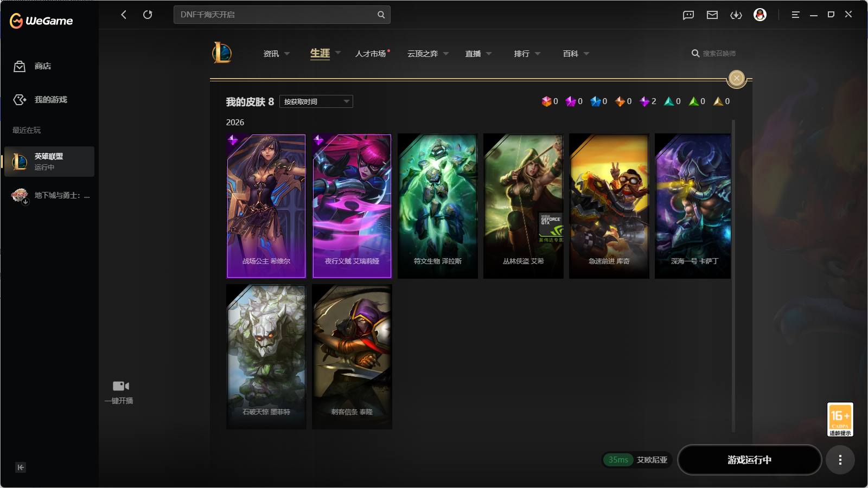Click the 搜索召唤师 search field
868x488 pixels.
coord(719,53)
